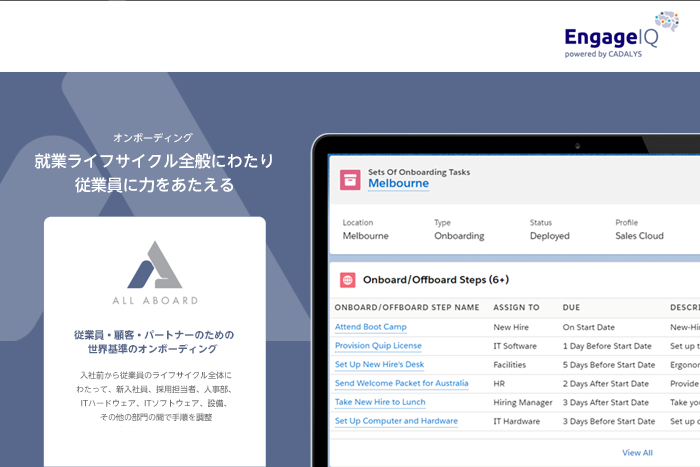Image resolution: width=700 pixels, height=467 pixels.
Task: Click the All Aboard onboarding card
Action: (155, 340)
